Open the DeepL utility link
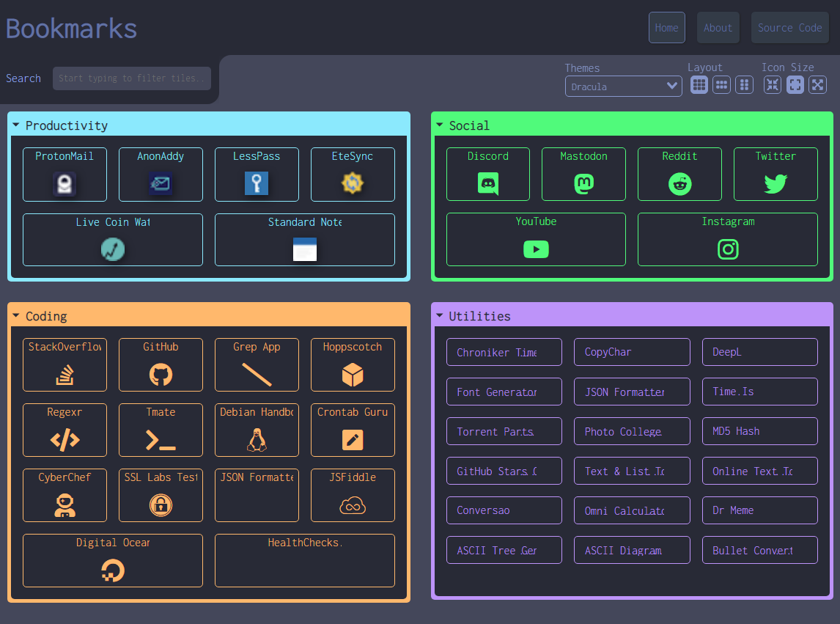This screenshot has height=624, width=840. click(x=759, y=352)
